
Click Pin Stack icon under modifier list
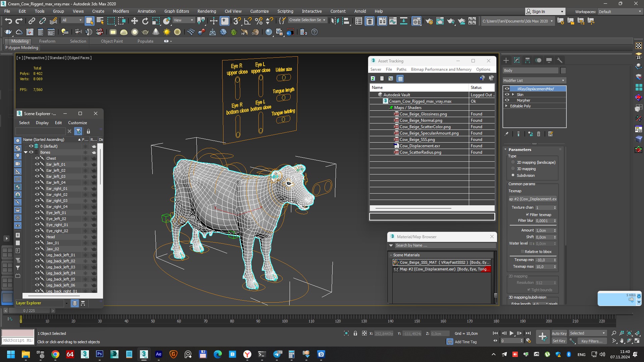pos(506,134)
